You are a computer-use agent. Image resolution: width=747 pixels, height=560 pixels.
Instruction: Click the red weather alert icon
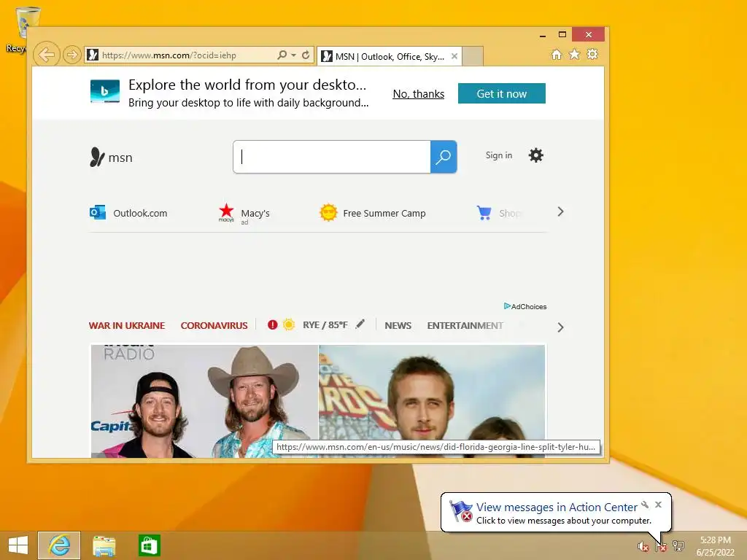coord(273,324)
